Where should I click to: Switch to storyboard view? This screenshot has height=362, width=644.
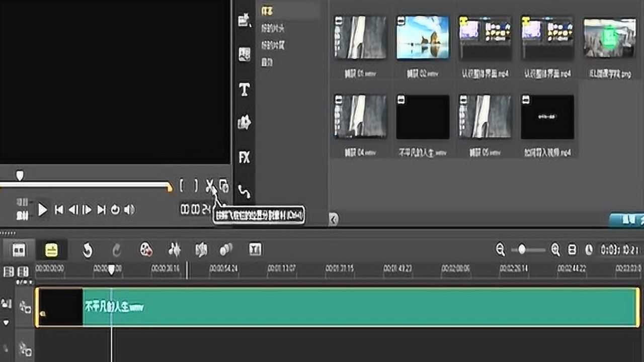(x=19, y=249)
